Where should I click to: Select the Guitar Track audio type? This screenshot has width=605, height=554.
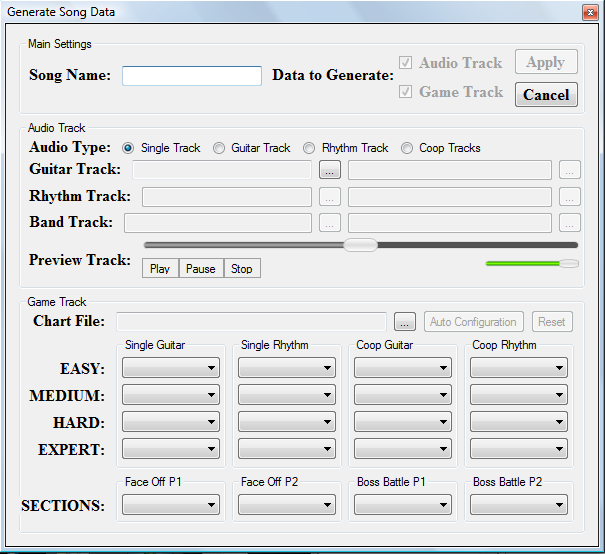coord(219,148)
